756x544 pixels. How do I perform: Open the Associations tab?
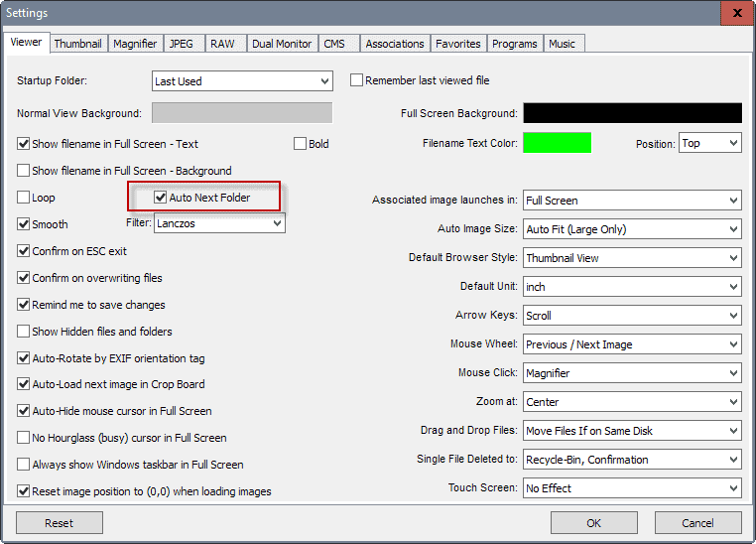click(395, 44)
